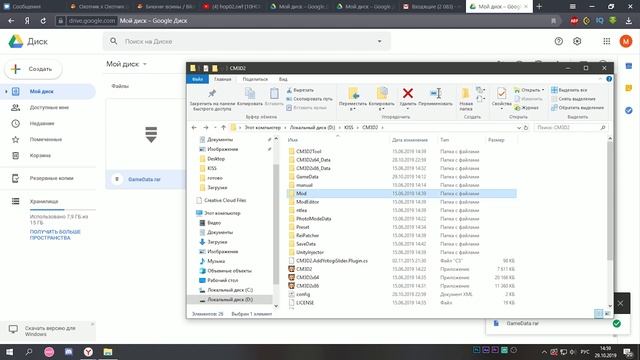Image resolution: width=640 pixels, height=360 pixels.
Task: Expand Мой диск tree in Drive sidebar
Action: pos(6,91)
